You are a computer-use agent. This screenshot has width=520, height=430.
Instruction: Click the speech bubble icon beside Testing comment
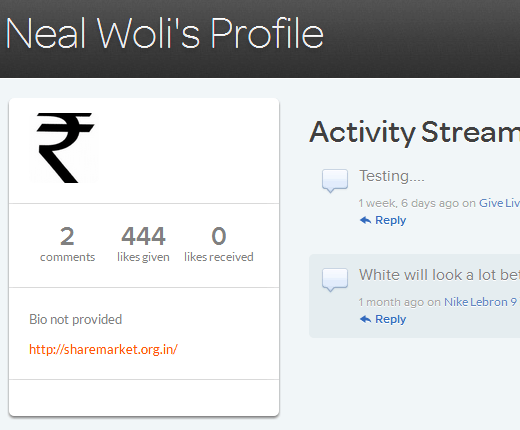click(x=335, y=181)
